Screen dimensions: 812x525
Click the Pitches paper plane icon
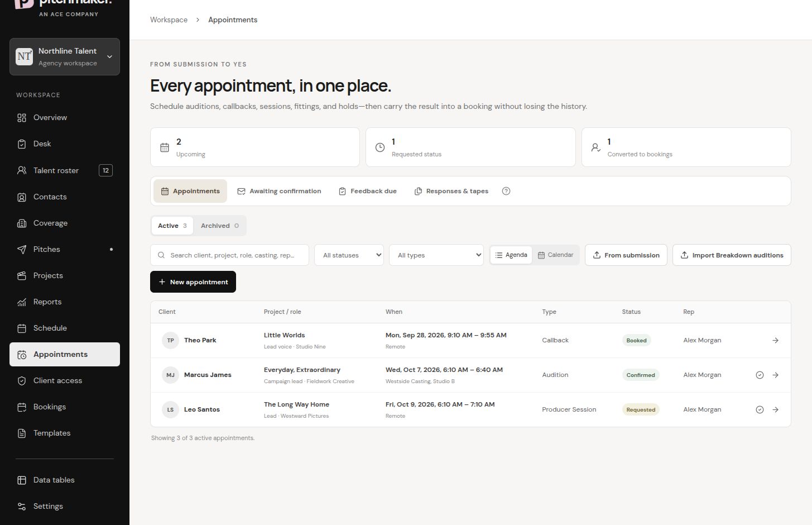coord(22,249)
